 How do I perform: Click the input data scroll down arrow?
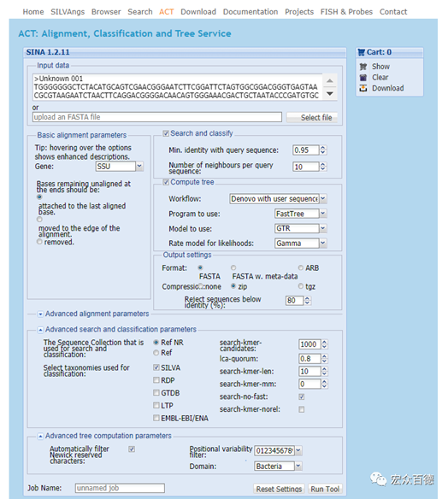(330, 94)
